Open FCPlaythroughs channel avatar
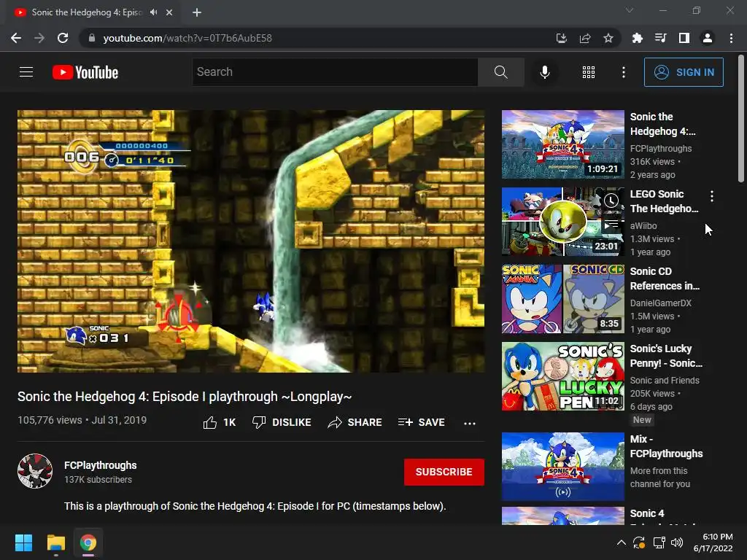747x560 pixels. (x=35, y=471)
